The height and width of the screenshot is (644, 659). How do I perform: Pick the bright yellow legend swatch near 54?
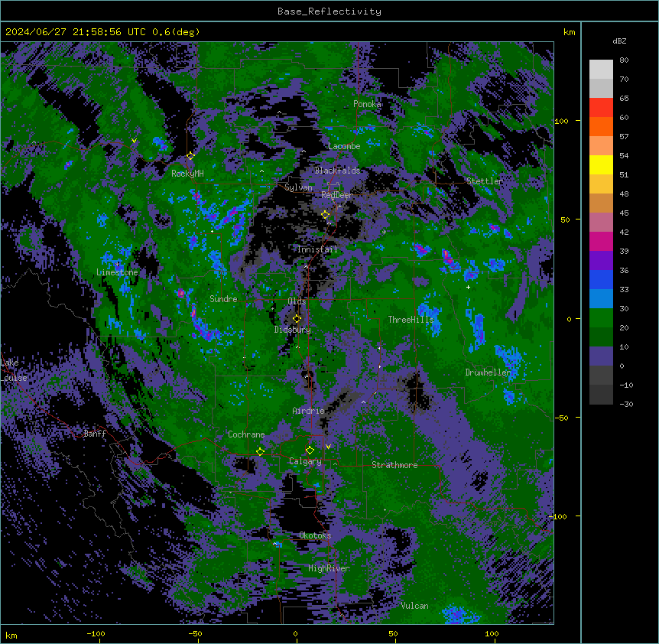coord(601,164)
